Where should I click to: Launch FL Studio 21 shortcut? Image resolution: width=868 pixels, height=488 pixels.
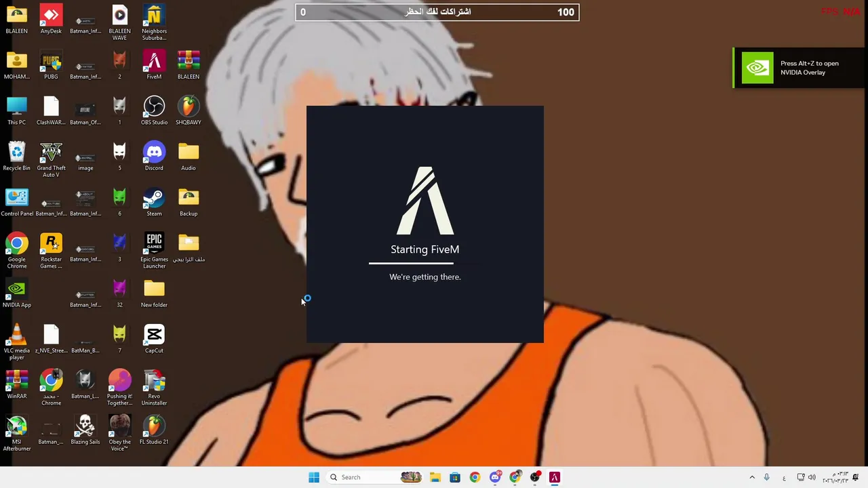154,430
